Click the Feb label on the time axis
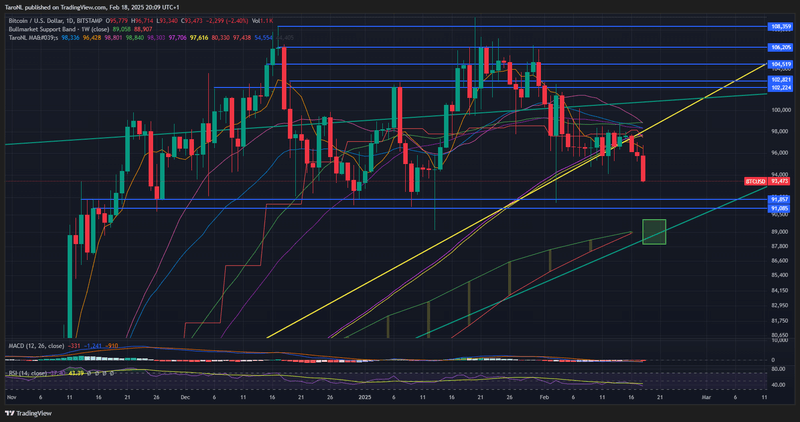 pos(544,396)
